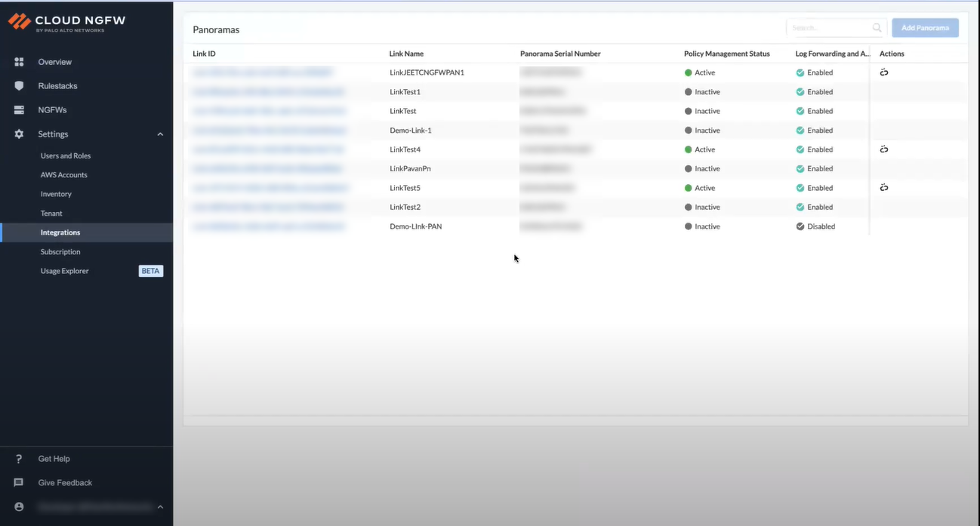Screen dimensions: 980x526
Task: Click the LinkPavanPn link name
Action: 410,169
